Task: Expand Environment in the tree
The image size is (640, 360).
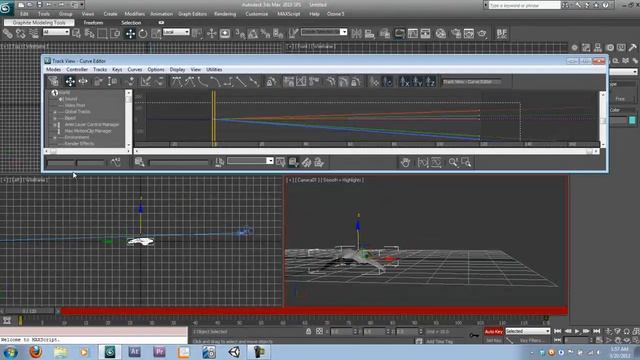Action: (x=55, y=138)
